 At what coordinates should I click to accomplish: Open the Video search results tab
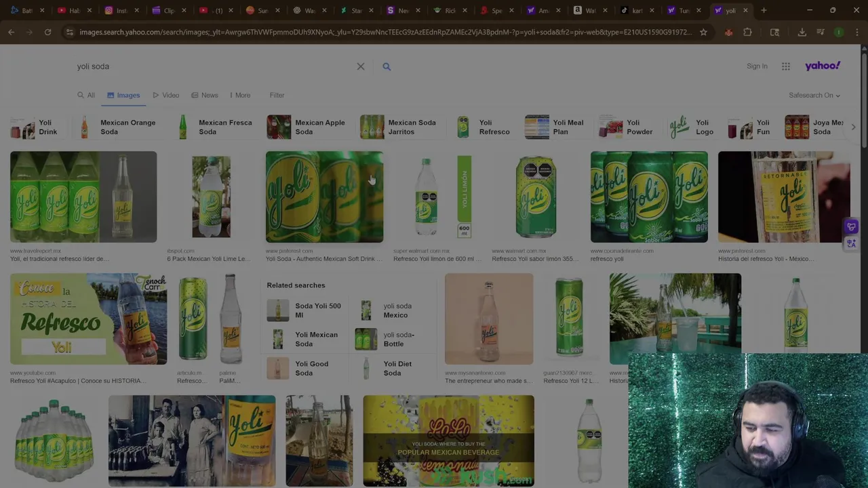click(x=165, y=95)
